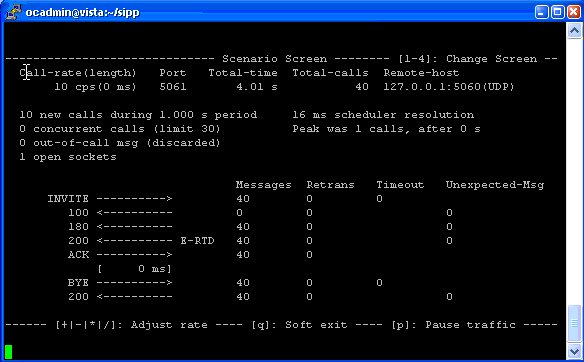Click the 'Scenario Screen' header text
584x362 pixels.
tap(274, 59)
